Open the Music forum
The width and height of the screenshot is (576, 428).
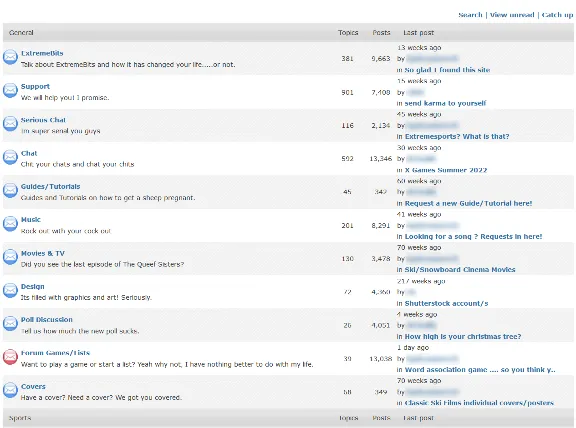(30, 220)
